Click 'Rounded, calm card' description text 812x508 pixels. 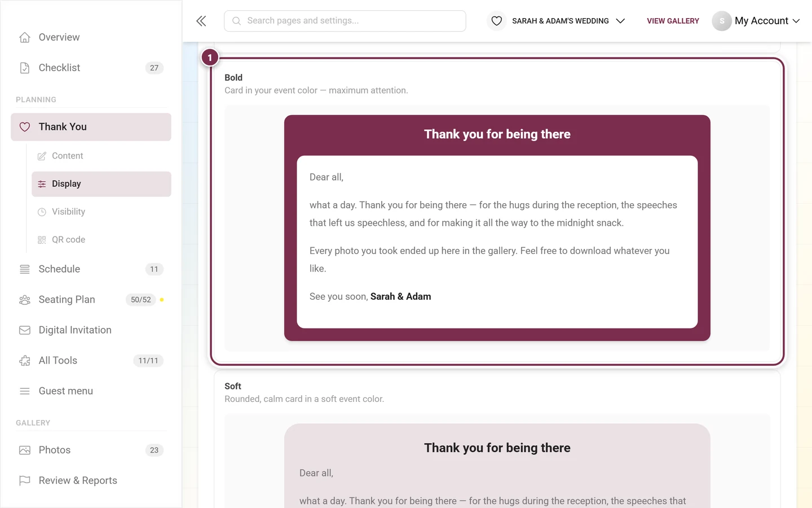[x=304, y=399]
